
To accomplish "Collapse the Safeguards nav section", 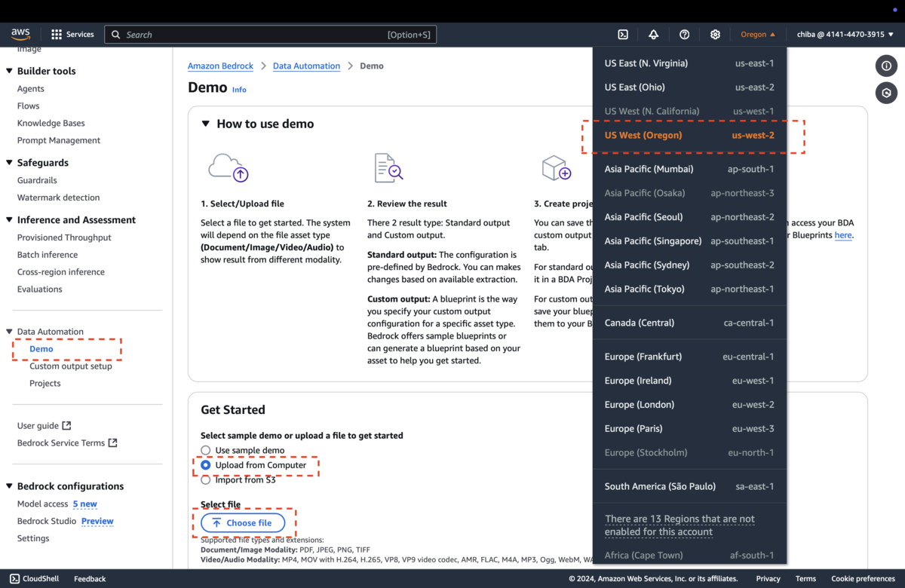I will coord(10,163).
